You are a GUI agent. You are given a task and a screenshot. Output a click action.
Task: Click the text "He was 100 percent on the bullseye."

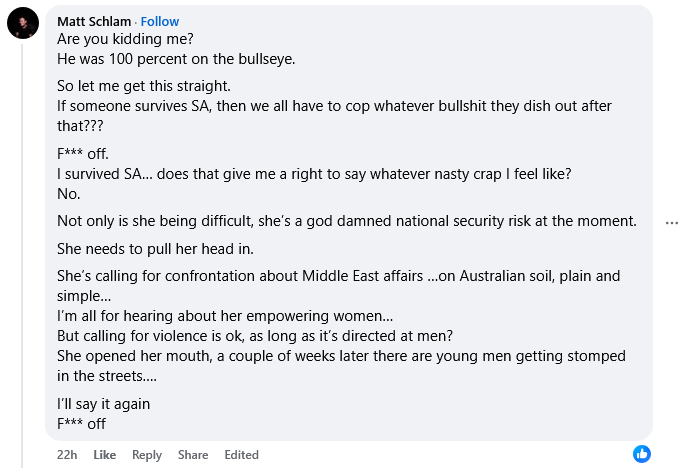176,58
